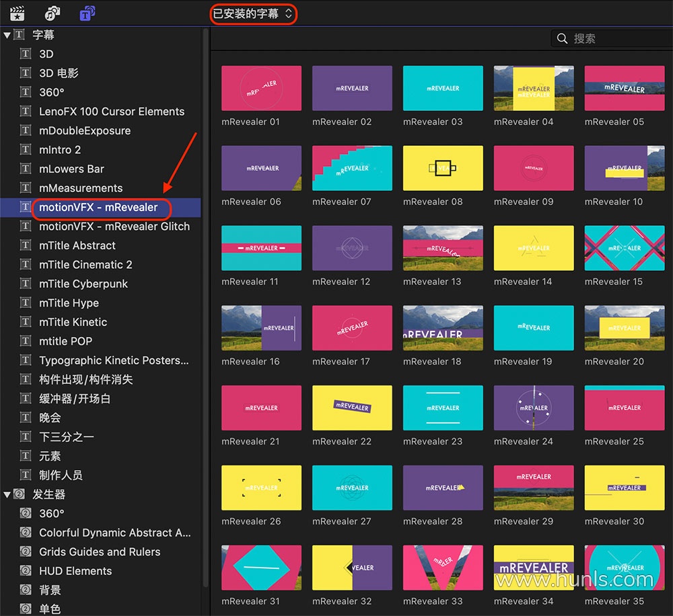Click the mRevealer 13 thumbnail
The image size is (673, 616).
coord(443,248)
